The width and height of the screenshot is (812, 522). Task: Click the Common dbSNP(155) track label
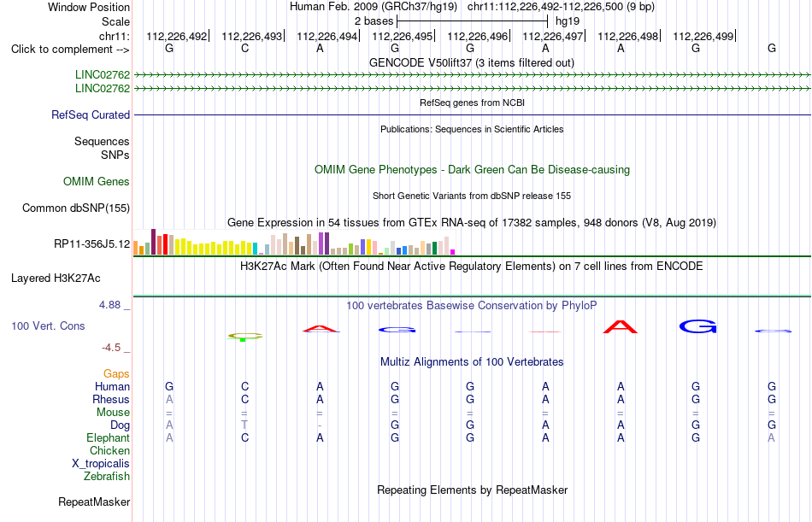(75, 208)
